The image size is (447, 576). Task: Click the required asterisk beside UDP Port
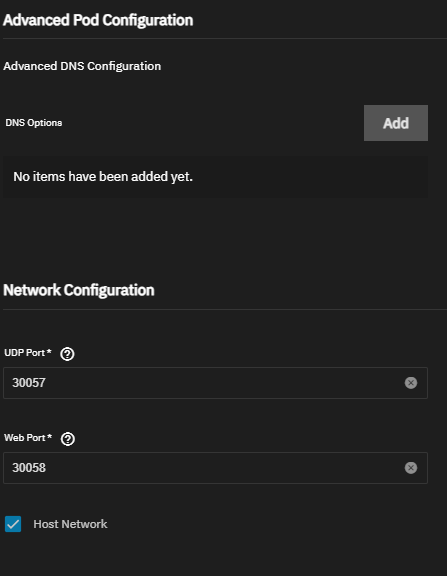49,352
